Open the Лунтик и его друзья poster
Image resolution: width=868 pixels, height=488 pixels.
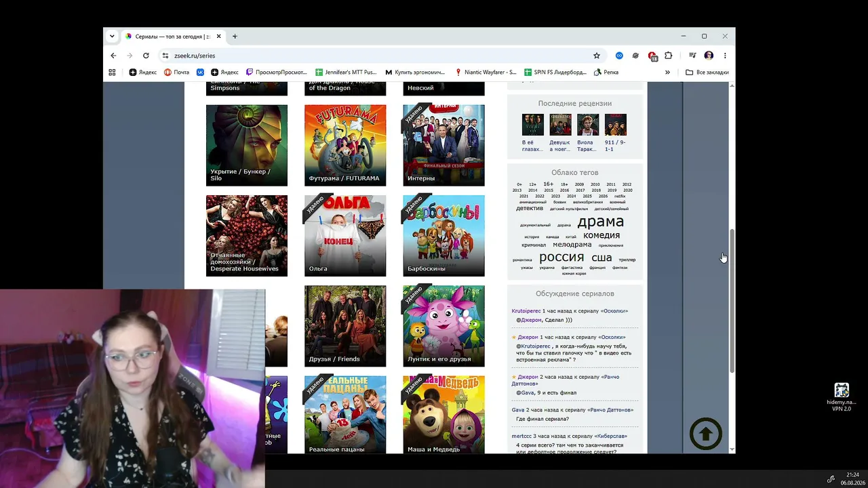point(443,326)
